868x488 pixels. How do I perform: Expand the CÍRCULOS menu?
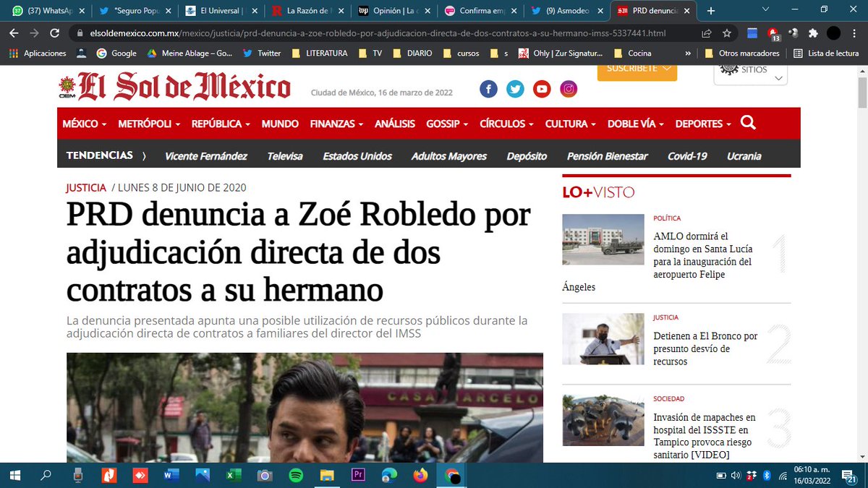tap(506, 124)
